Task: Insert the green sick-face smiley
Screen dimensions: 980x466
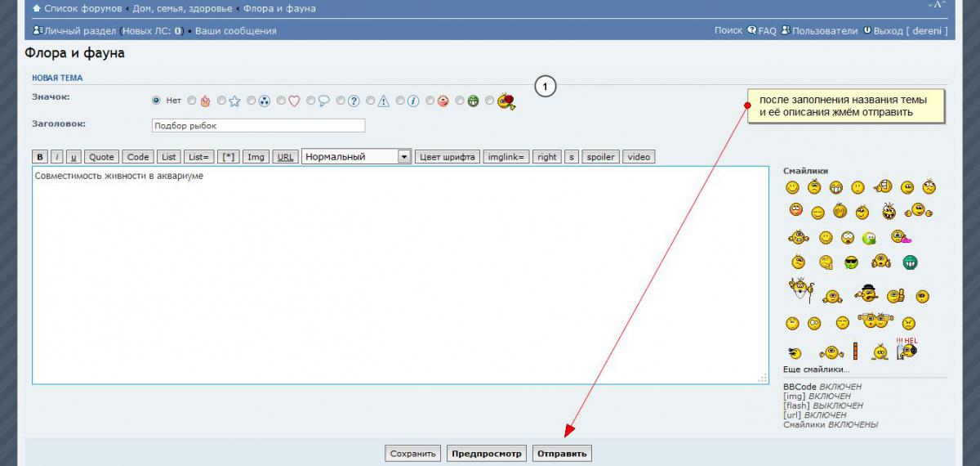Action: coord(870,238)
